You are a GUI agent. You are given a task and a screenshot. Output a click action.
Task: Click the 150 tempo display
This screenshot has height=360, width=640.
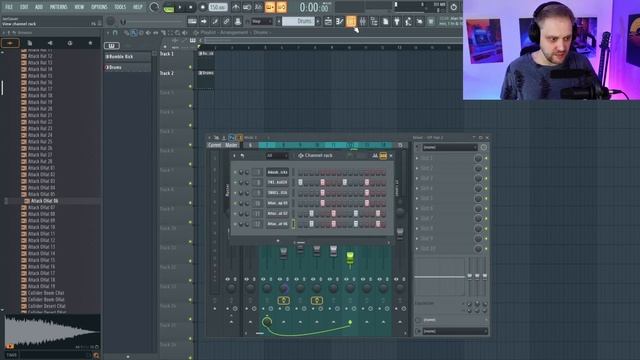218,7
